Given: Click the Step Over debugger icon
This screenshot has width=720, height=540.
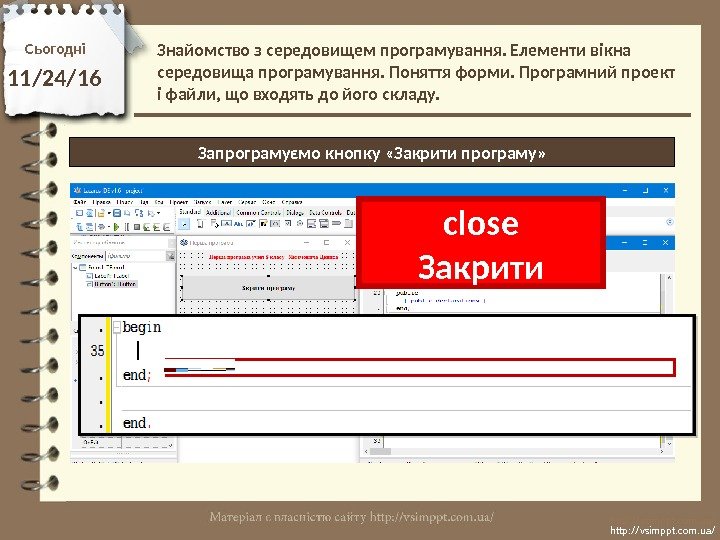Looking at the screenshot, I should coord(157,226).
